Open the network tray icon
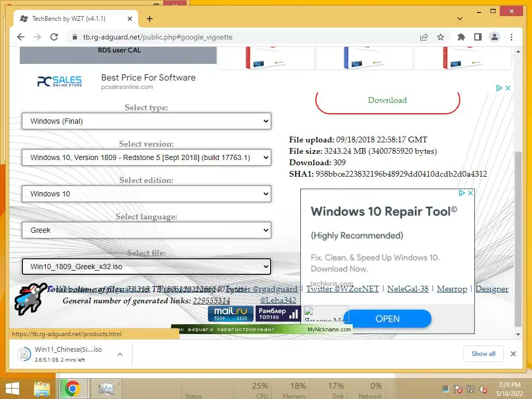The image size is (532, 399). click(471, 389)
